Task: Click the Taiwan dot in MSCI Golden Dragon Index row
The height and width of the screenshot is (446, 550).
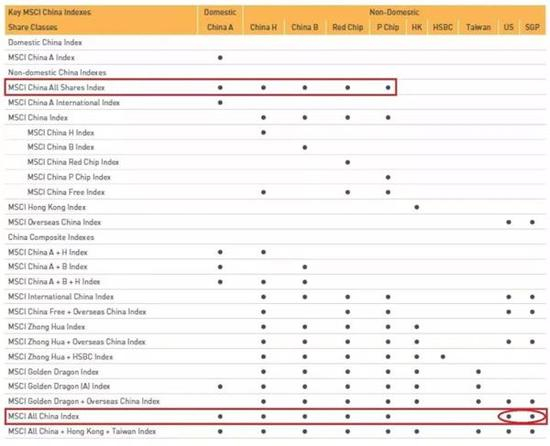Action: pos(478,372)
